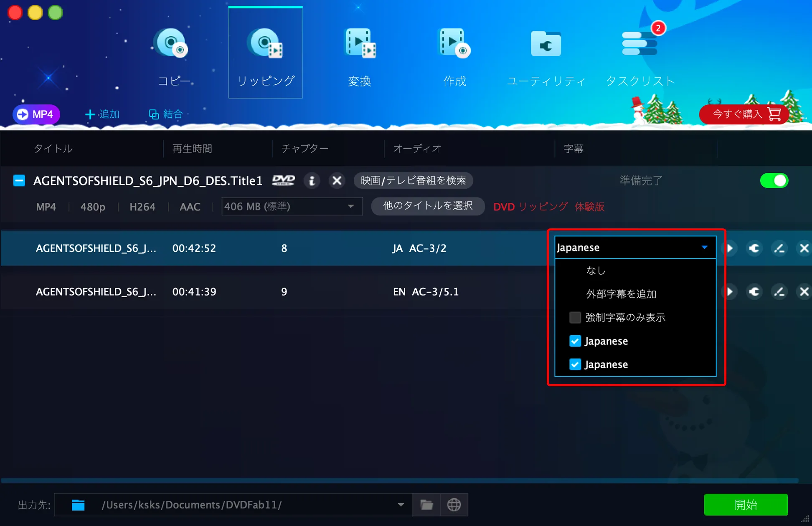Click chapter count 9 in second row

point(284,292)
